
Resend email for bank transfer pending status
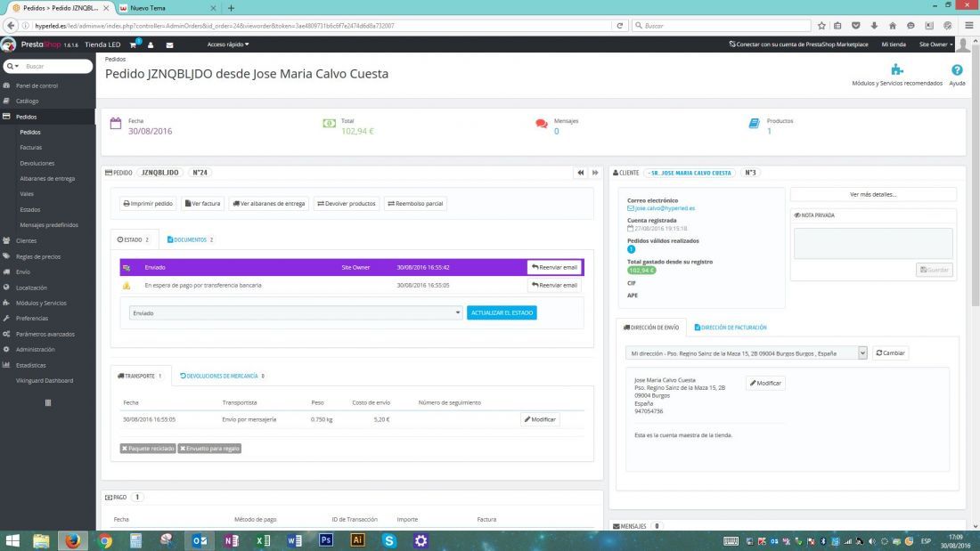[x=554, y=285]
